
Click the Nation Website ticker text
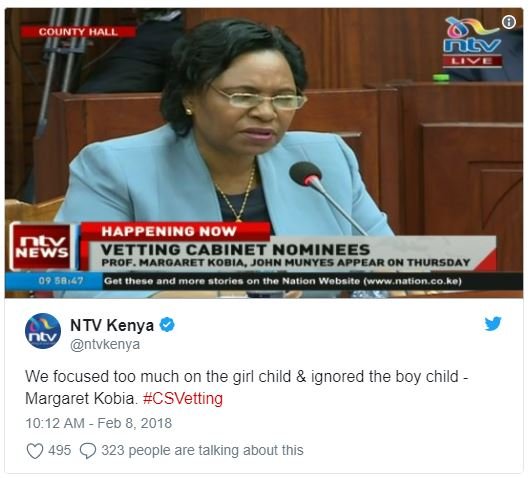(283, 281)
